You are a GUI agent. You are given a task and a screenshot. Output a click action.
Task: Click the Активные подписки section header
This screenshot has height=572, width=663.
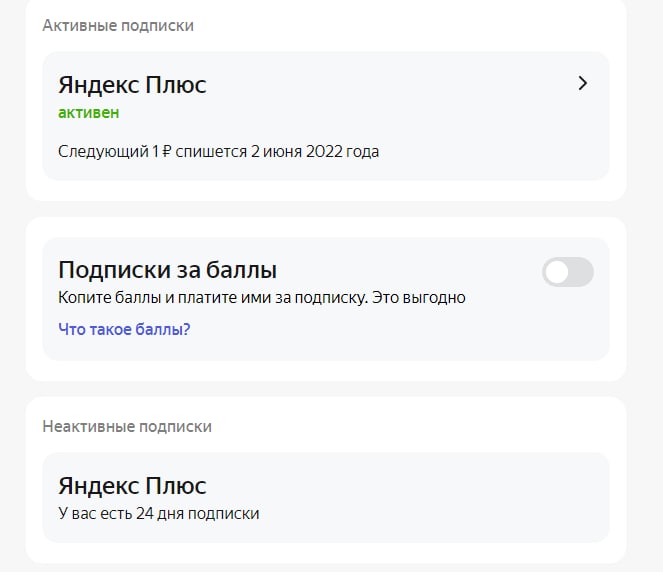click(x=118, y=26)
